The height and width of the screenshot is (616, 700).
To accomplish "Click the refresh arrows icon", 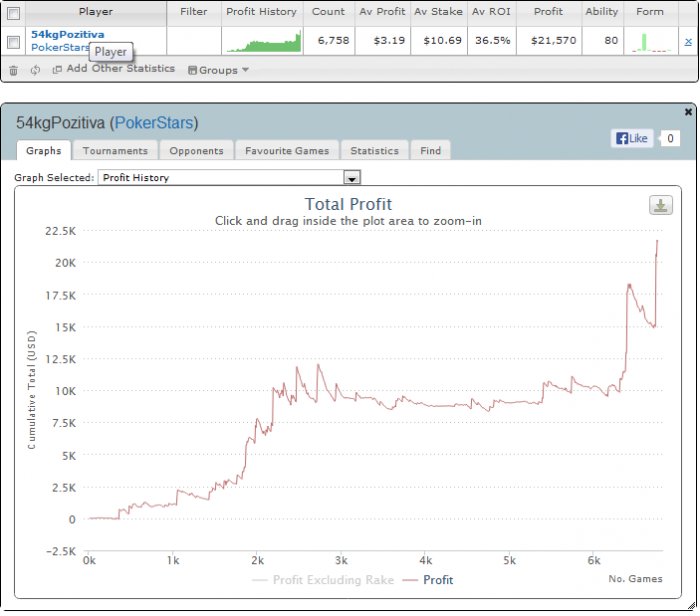I will coord(35,70).
